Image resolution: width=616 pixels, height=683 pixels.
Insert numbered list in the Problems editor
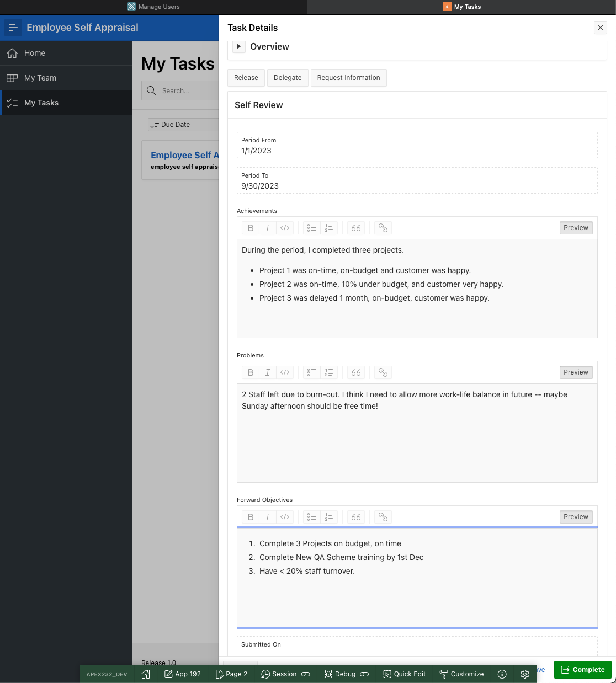[x=329, y=372]
